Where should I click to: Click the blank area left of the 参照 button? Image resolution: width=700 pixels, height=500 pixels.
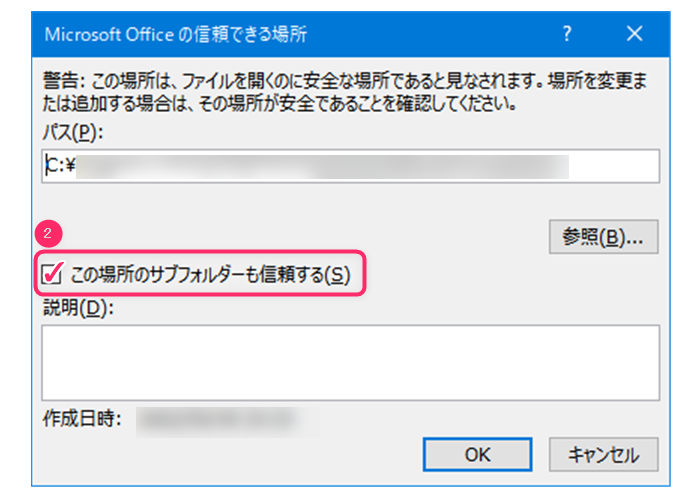pos(300,237)
